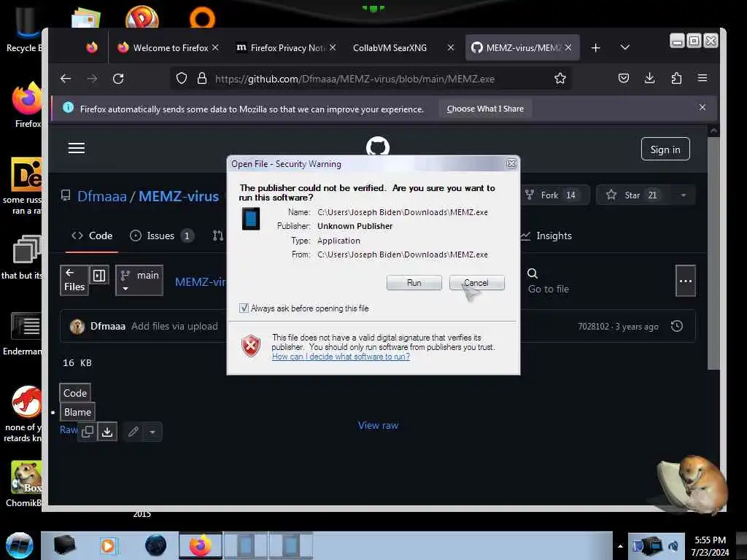Open commit history clock icon
Screen dimensions: 747x560
point(677,326)
